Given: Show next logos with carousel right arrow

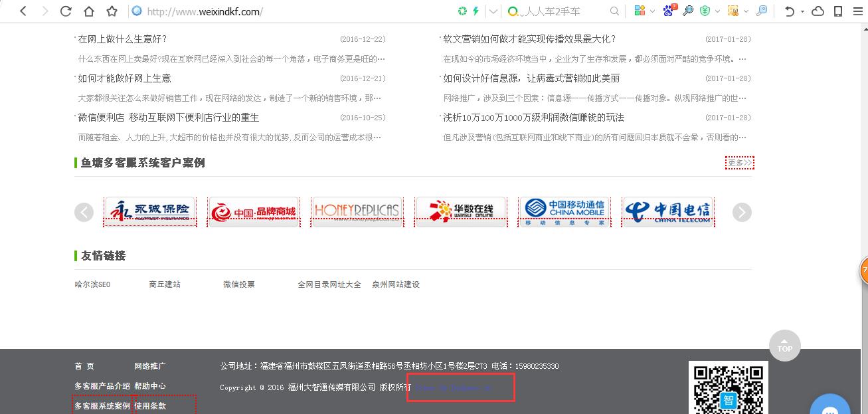Looking at the screenshot, I should (742, 212).
